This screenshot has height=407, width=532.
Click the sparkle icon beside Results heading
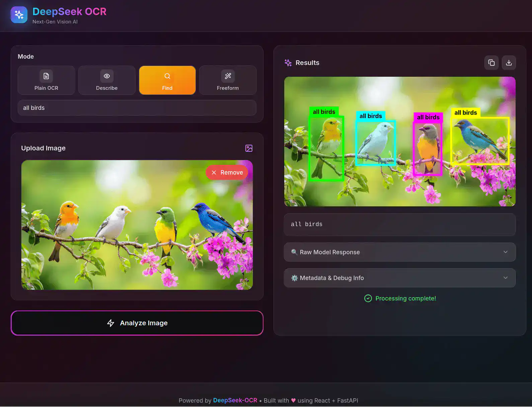tap(288, 63)
